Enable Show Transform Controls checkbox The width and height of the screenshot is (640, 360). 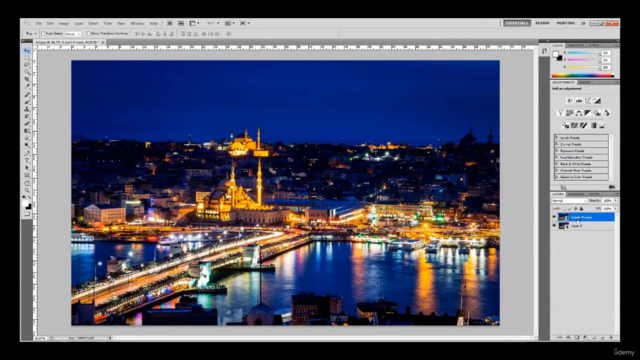click(x=89, y=33)
